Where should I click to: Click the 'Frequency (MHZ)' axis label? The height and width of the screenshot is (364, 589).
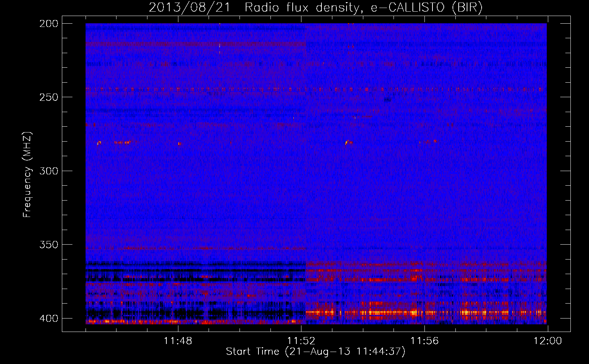click(x=27, y=174)
